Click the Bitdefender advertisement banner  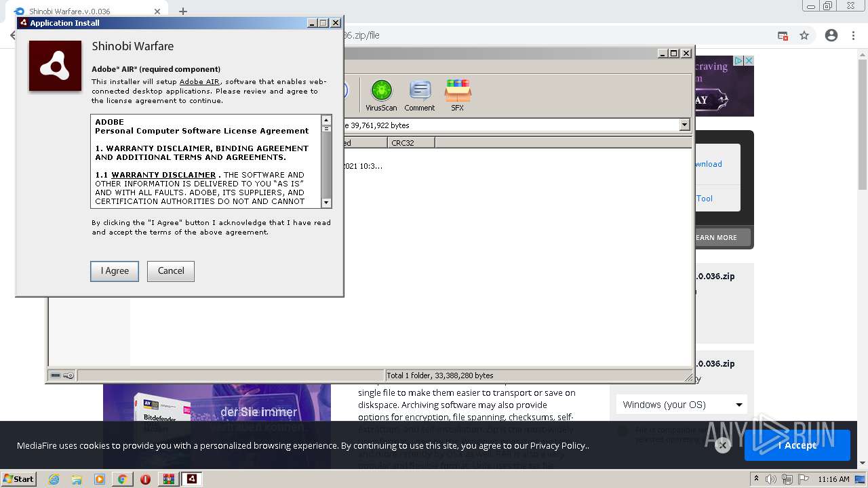coord(217,409)
